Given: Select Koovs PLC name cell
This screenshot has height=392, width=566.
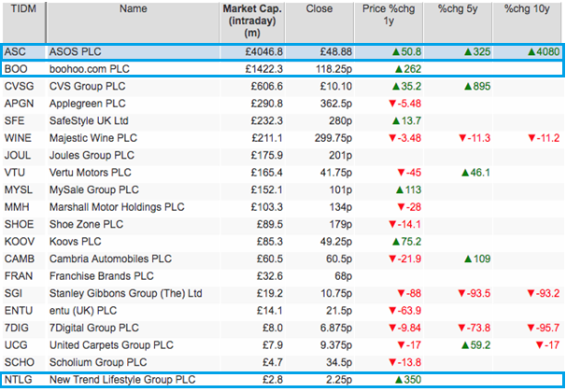Looking at the screenshot, I should (75, 242).
